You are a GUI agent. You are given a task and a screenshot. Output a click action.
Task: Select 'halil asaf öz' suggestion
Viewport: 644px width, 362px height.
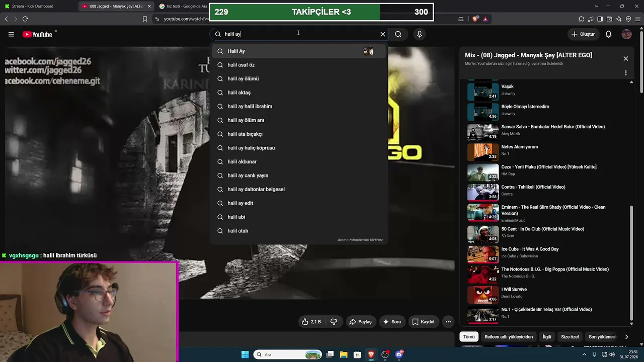coord(299,65)
